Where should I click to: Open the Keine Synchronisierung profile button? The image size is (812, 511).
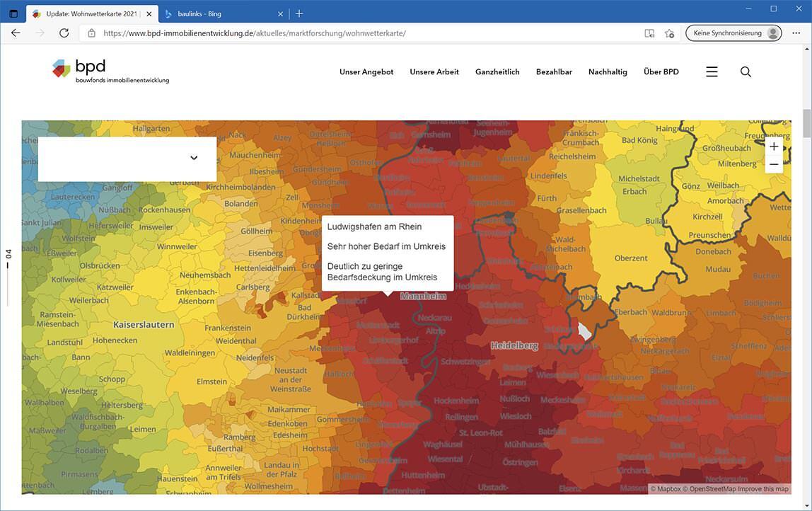733,33
